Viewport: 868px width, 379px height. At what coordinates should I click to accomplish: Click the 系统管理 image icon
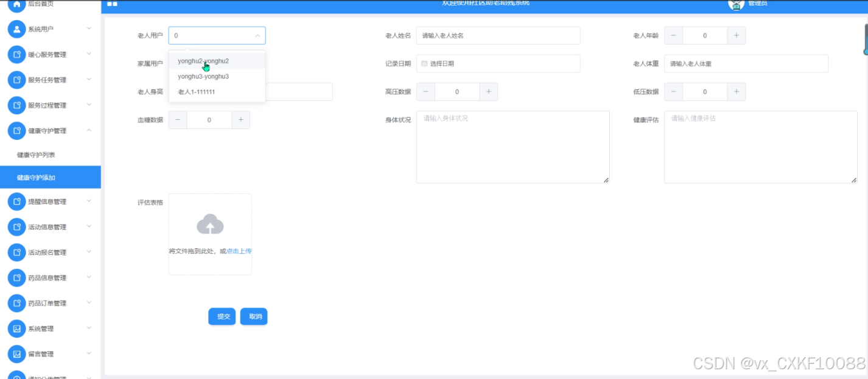point(16,329)
